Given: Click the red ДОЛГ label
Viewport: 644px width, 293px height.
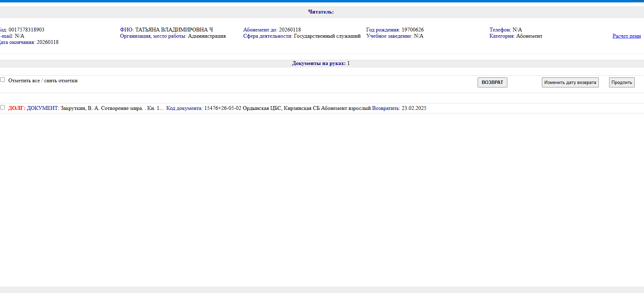Looking at the screenshot, I should click(x=17, y=108).
